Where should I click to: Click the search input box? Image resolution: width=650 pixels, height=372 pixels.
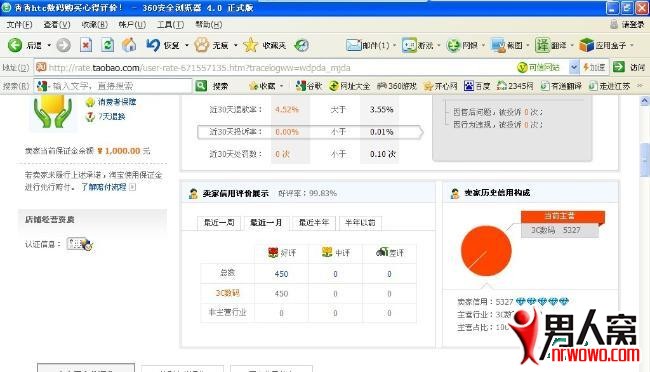(x=114, y=86)
